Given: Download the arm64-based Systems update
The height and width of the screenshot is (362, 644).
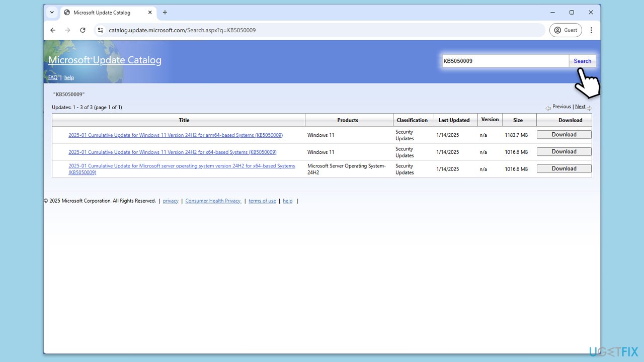Looking at the screenshot, I should click(563, 135).
